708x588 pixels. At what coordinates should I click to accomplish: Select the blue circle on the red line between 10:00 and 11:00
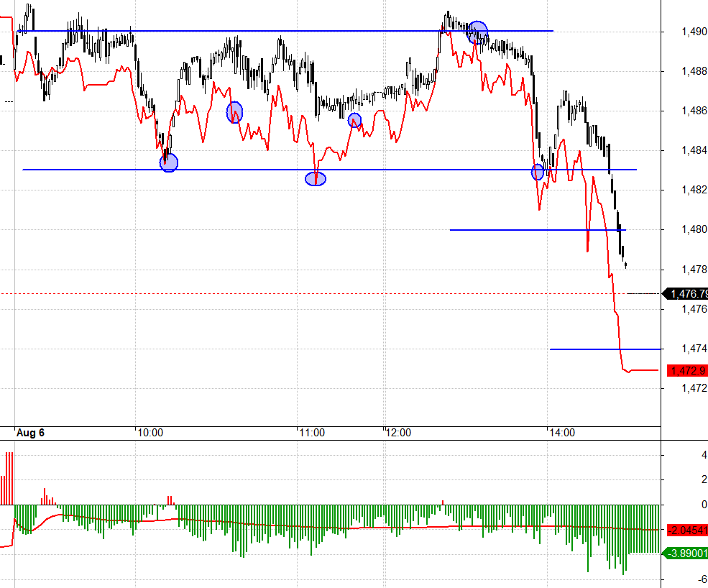(234, 112)
